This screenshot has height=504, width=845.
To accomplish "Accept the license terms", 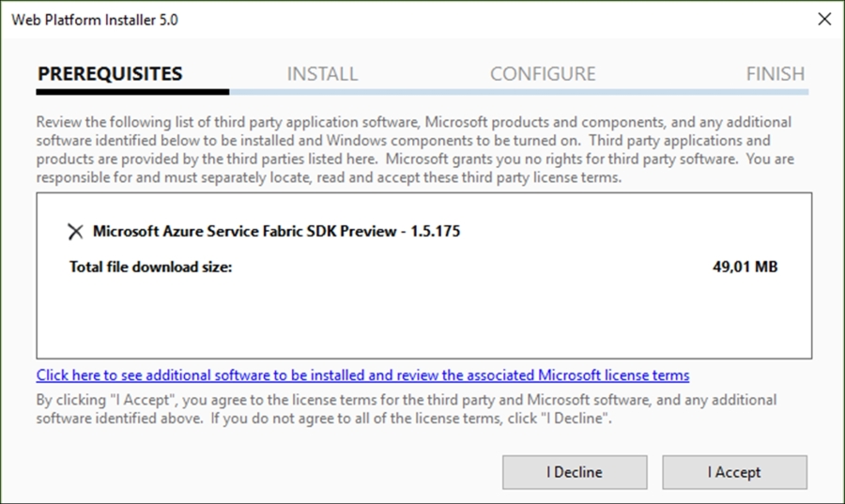I will pos(734,472).
